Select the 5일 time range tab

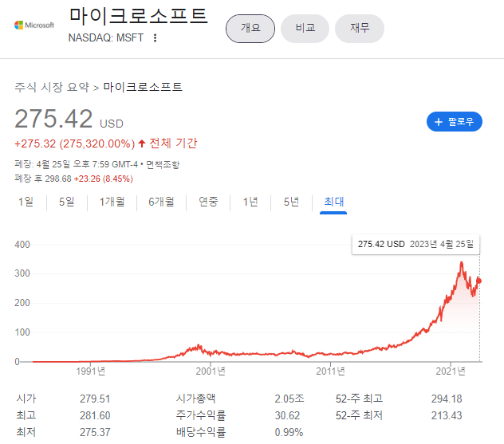66,202
